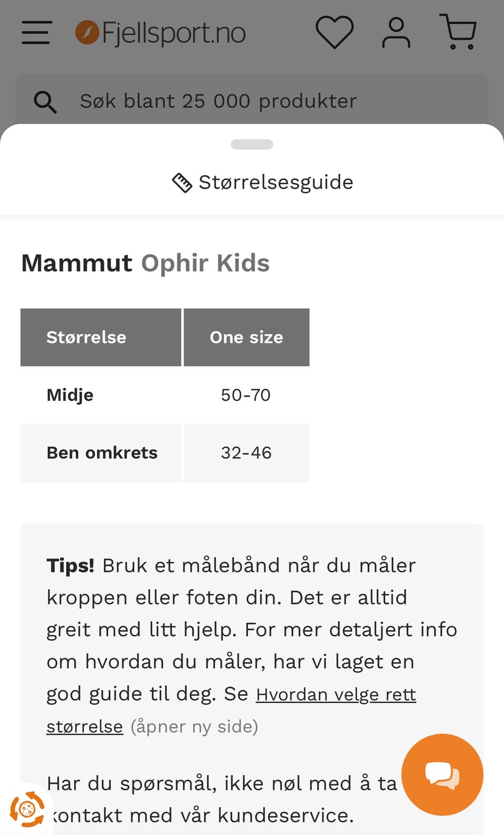The width and height of the screenshot is (504, 835).
Task: Follow the Hvordan velge rett størrelse link
Action: click(336, 695)
